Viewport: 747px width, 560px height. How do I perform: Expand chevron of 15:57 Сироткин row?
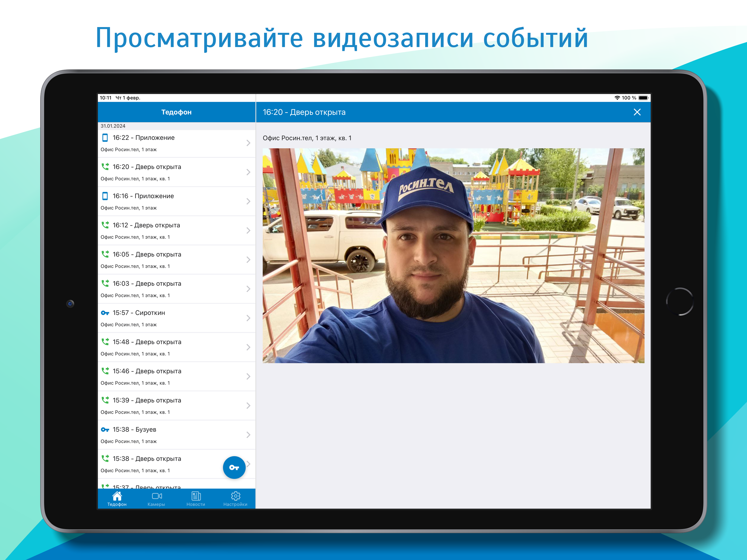[248, 318]
